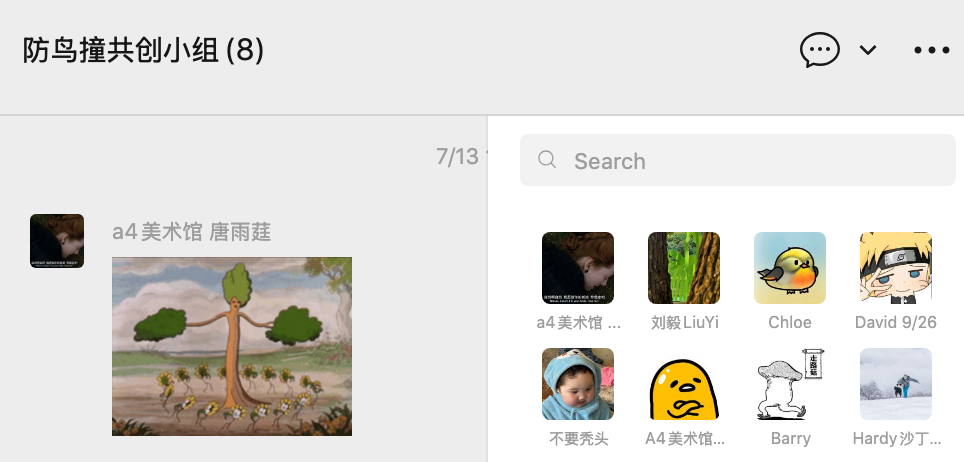Click the sender name a4 美术馆 唐雨莛
Screen dimensions: 964x462
click(x=191, y=233)
